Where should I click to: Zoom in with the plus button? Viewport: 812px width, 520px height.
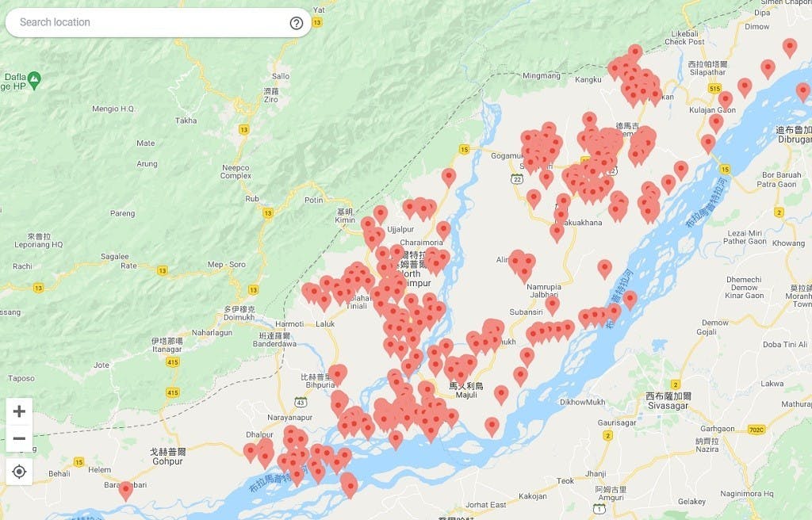[19, 411]
